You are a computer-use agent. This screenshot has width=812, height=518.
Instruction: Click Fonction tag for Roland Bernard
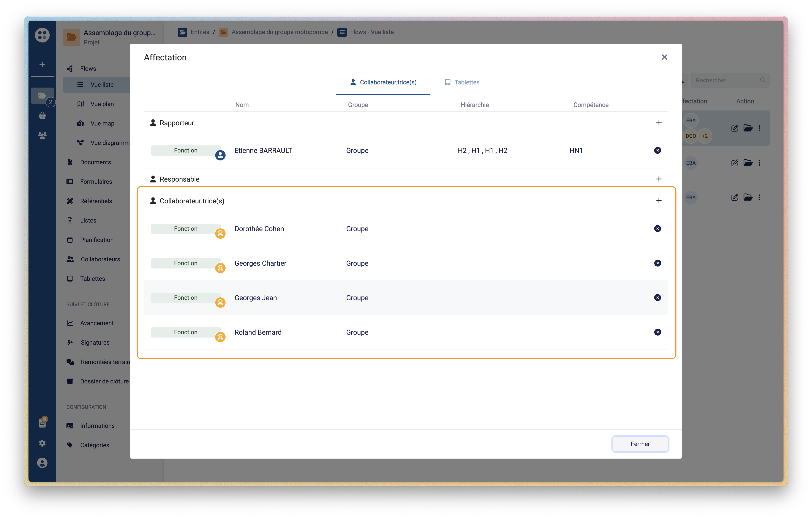point(185,332)
